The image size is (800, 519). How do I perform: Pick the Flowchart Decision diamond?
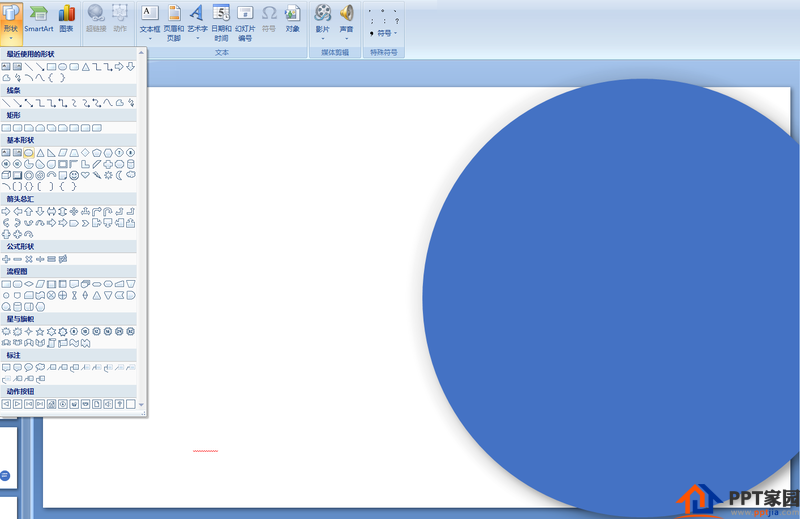point(29,284)
